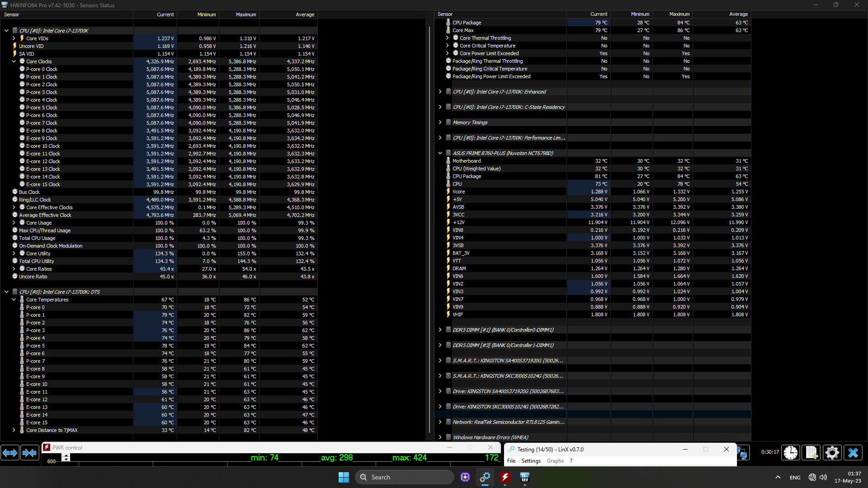Open LinX Settings menu
This screenshot has height=488, width=868.
(x=531, y=461)
